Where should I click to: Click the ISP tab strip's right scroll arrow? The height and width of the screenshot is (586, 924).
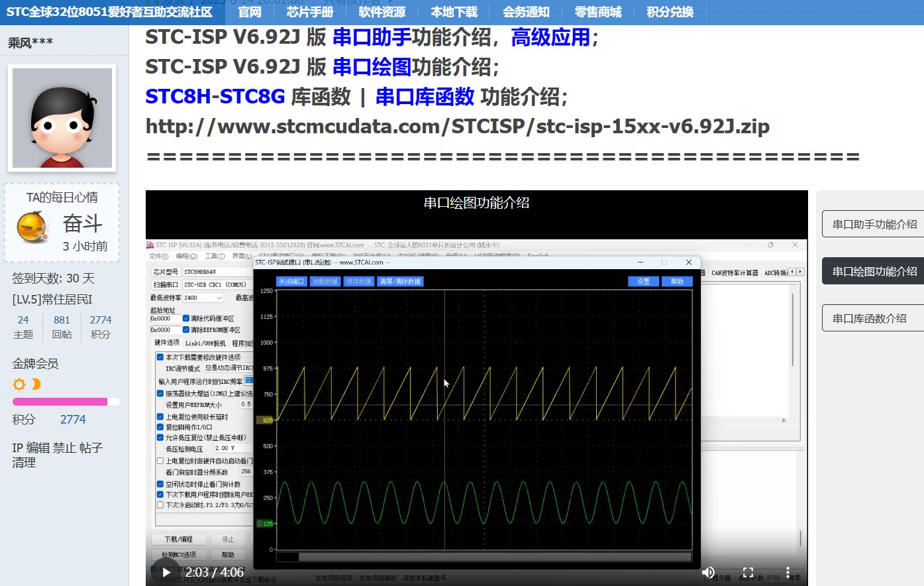pyautogui.click(x=800, y=272)
